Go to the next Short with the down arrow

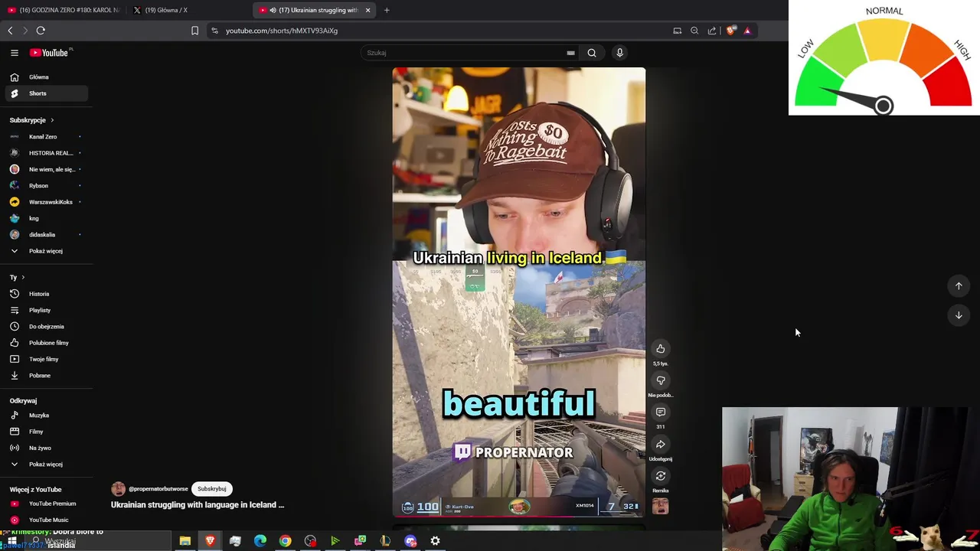[959, 315]
